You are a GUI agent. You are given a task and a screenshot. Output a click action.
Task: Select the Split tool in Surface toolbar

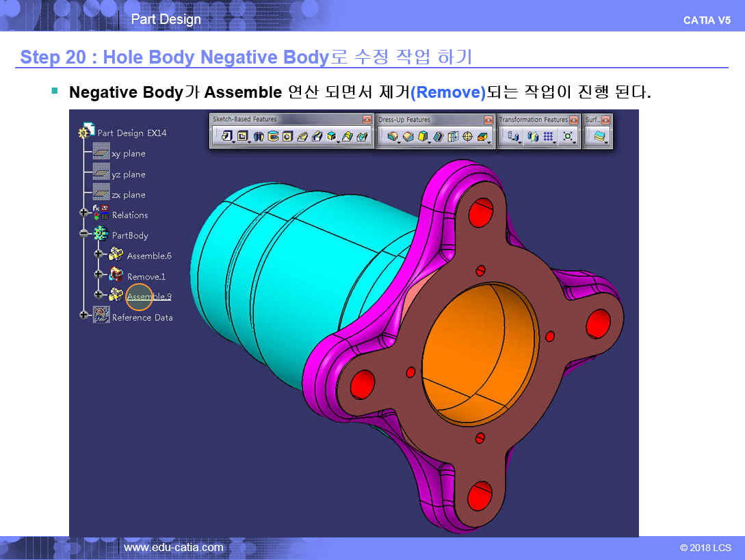pyautogui.click(x=599, y=137)
